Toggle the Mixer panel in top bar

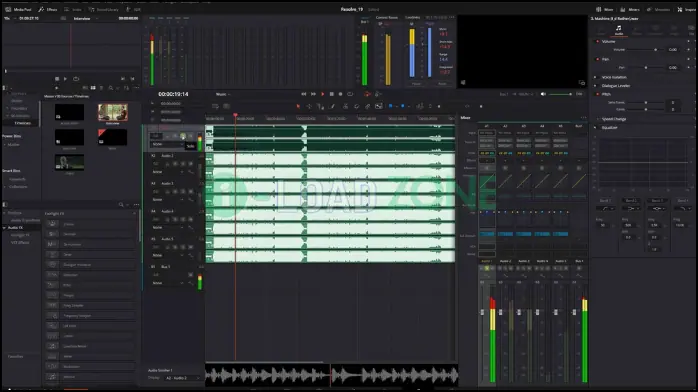click(x=604, y=9)
